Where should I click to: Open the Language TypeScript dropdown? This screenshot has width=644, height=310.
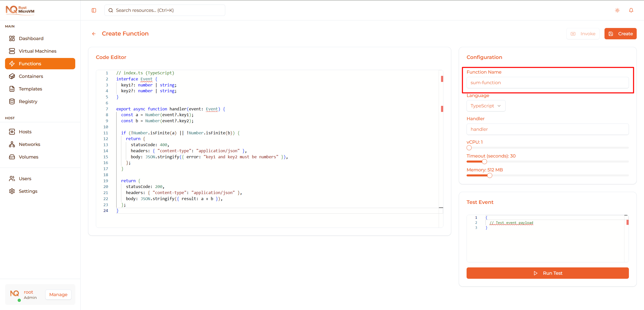(x=485, y=106)
